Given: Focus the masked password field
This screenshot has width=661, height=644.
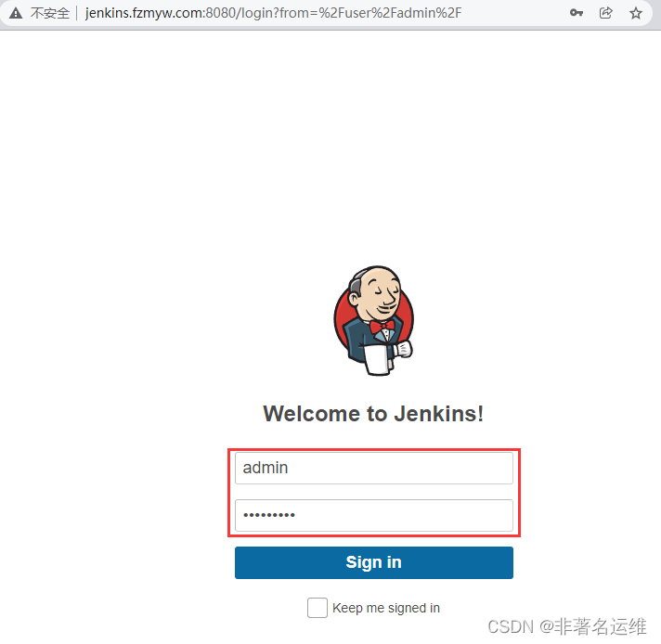Looking at the screenshot, I should click(x=374, y=515).
